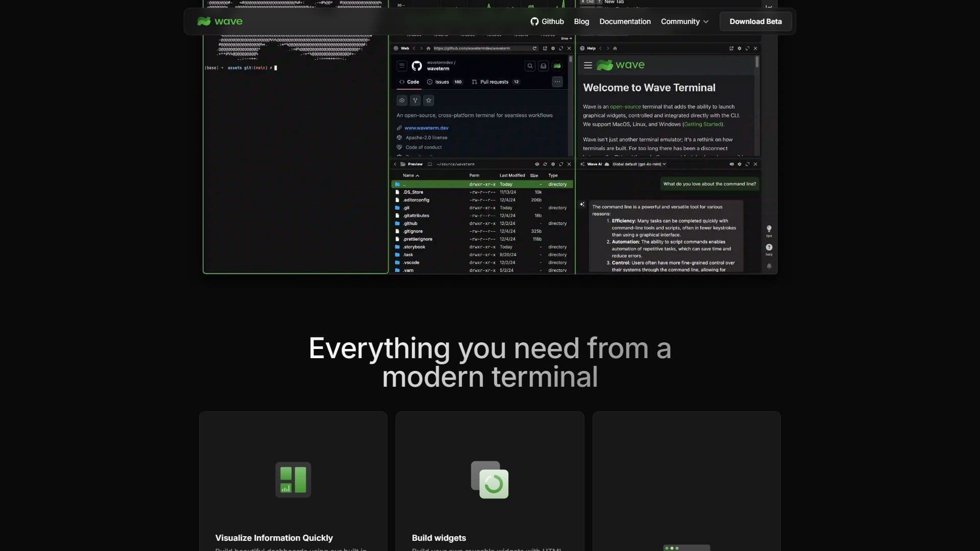Click the home icon in Web block header
The image size is (980, 551).
point(428,48)
